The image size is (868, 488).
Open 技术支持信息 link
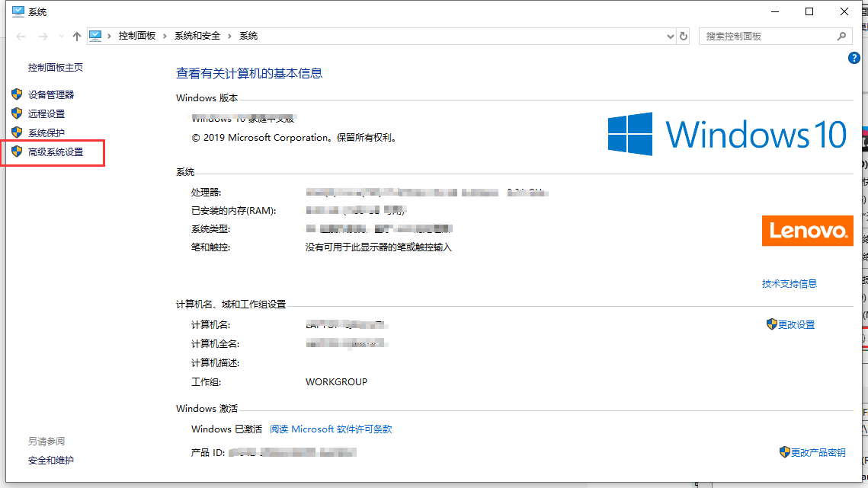click(x=790, y=284)
